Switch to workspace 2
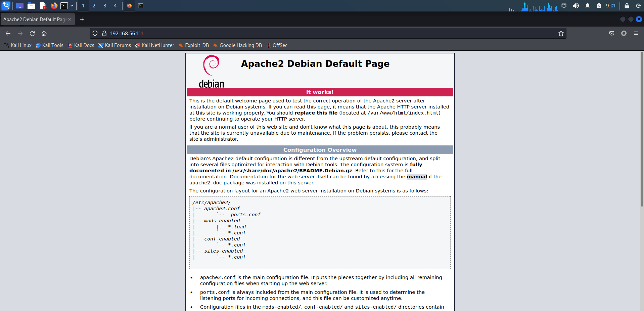The width and height of the screenshot is (644, 311). (94, 6)
